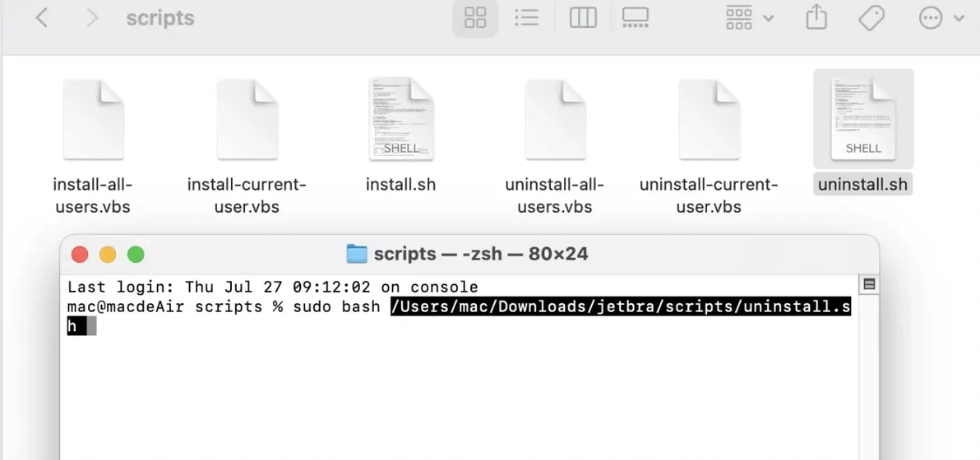Screen dimensions: 980x460
Task: Switch to icon view
Action: [x=475, y=18]
